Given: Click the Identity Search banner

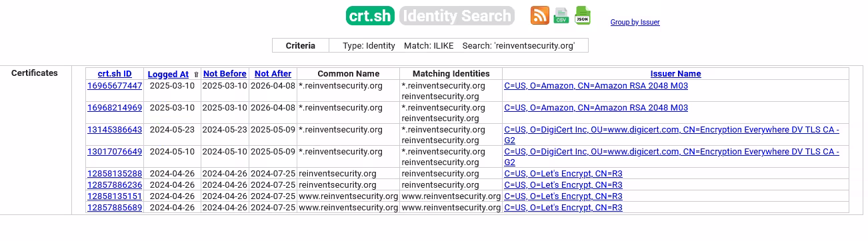Looking at the screenshot, I should point(457,16).
